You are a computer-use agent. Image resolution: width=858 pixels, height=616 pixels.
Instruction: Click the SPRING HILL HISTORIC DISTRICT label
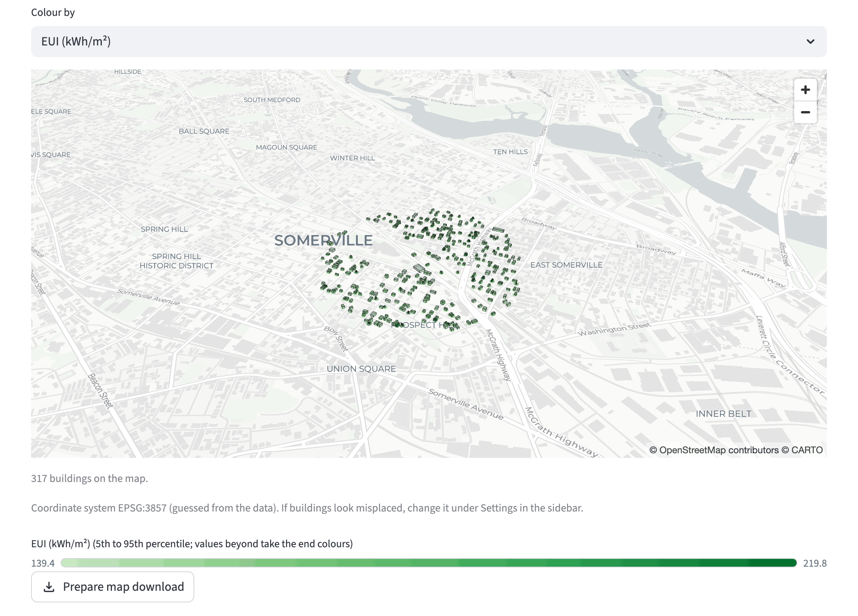click(176, 261)
